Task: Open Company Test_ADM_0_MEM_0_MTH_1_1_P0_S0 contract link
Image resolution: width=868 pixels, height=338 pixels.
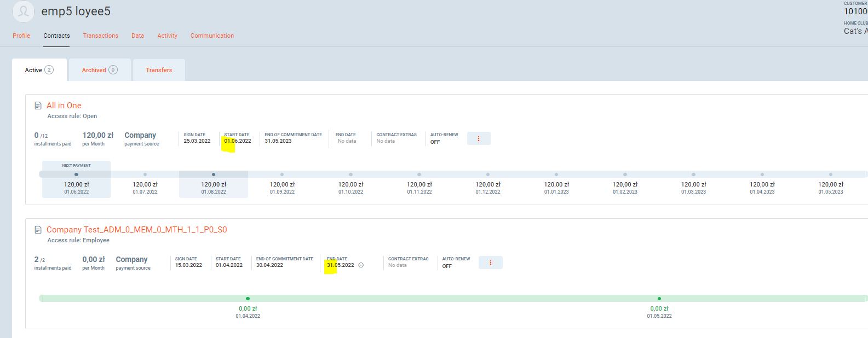Action: point(136,230)
